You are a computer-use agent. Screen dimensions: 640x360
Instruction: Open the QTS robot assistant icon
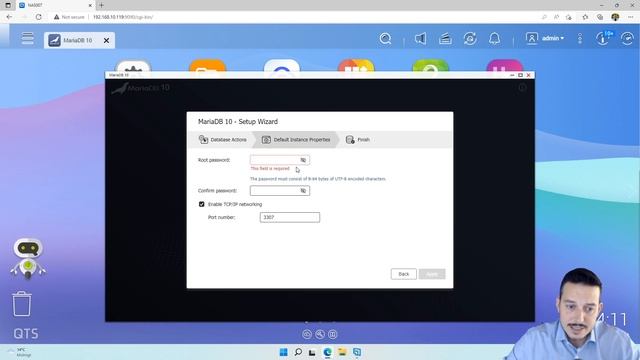(x=28, y=258)
